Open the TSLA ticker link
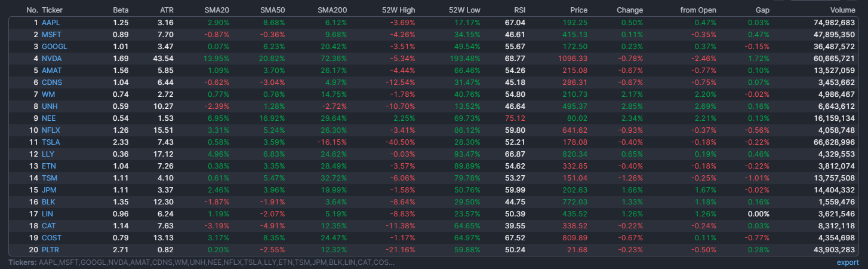 (x=51, y=142)
